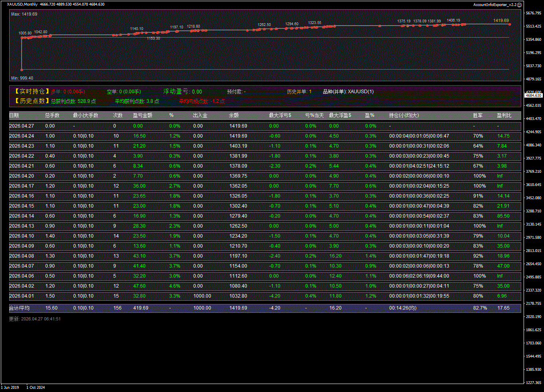Click the 1000.00 deposit value for 2026.04.01
This screenshot has height=392, width=544.
point(202,296)
